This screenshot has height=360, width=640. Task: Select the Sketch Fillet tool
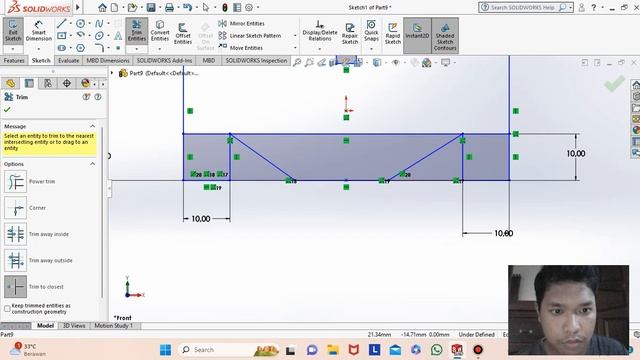click(99, 48)
